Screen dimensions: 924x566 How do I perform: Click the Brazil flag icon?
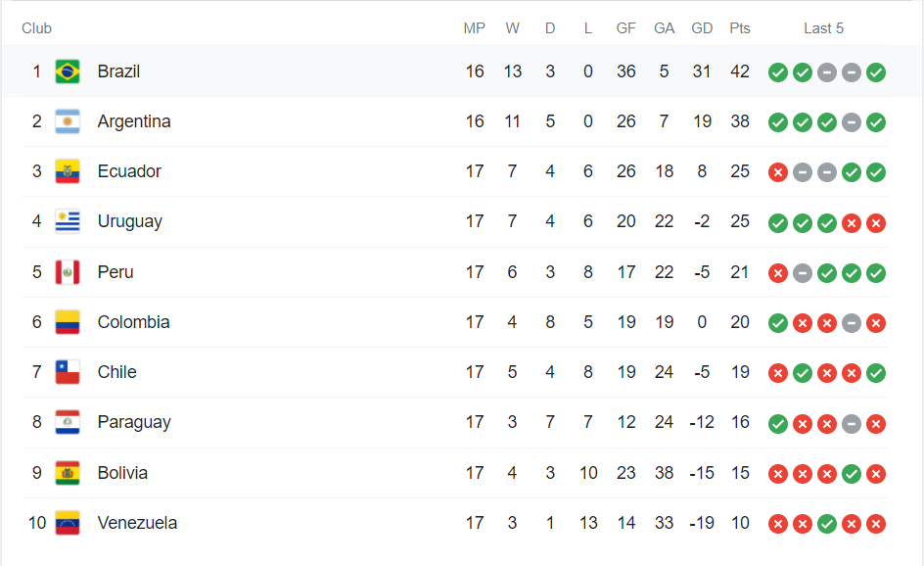click(x=68, y=71)
